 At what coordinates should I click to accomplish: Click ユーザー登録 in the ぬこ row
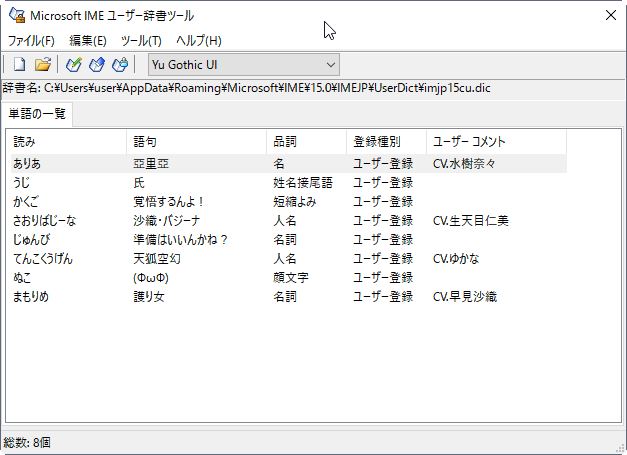383,277
